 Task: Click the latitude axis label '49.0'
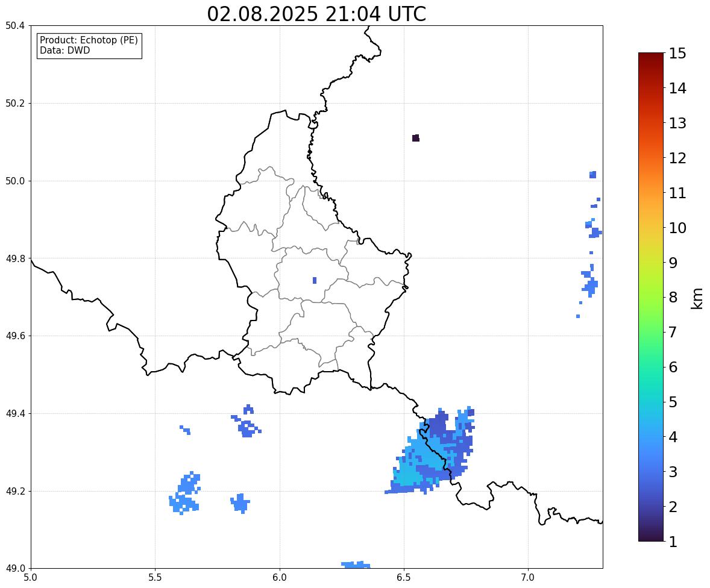point(15,569)
